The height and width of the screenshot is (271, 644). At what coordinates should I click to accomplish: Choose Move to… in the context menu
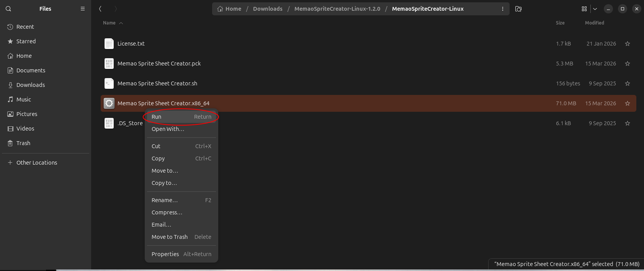[x=181, y=171]
